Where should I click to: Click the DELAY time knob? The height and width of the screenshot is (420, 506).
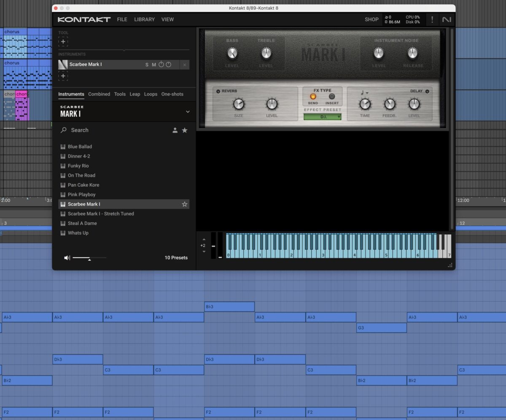pyautogui.click(x=365, y=104)
